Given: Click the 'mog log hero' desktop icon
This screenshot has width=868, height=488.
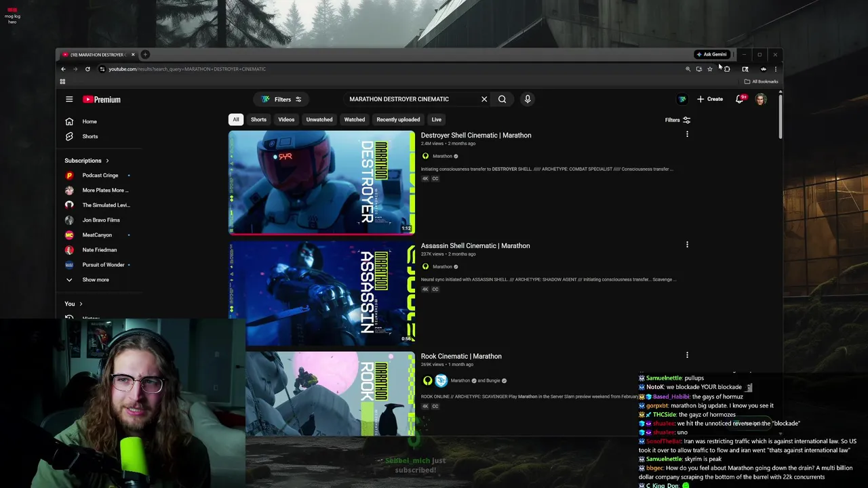Looking at the screenshot, I should click(12, 15).
